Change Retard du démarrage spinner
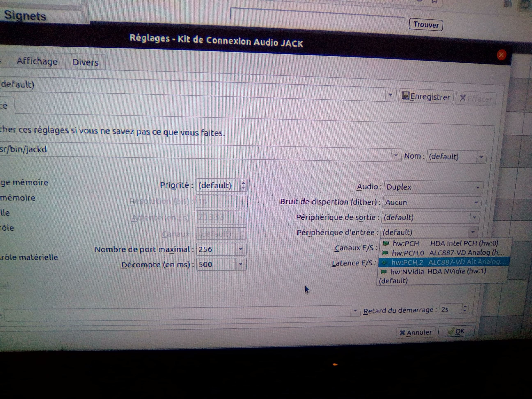This screenshot has width=532, height=399. point(465,308)
